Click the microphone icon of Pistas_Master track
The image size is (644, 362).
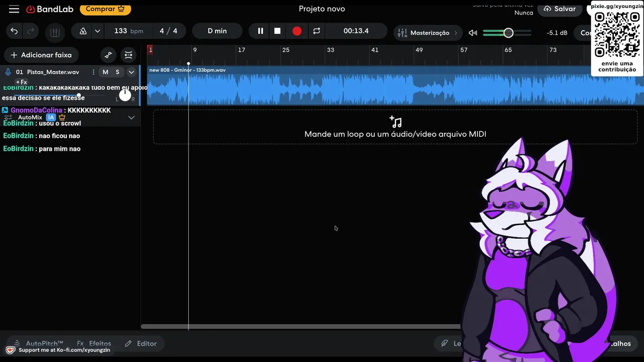click(x=8, y=72)
